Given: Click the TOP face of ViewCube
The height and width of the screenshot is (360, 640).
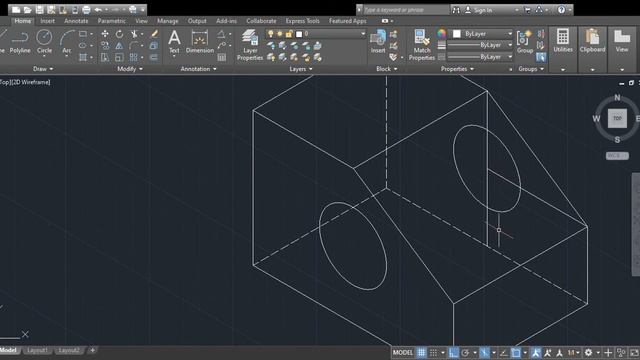Looking at the screenshot, I should pos(617,118).
